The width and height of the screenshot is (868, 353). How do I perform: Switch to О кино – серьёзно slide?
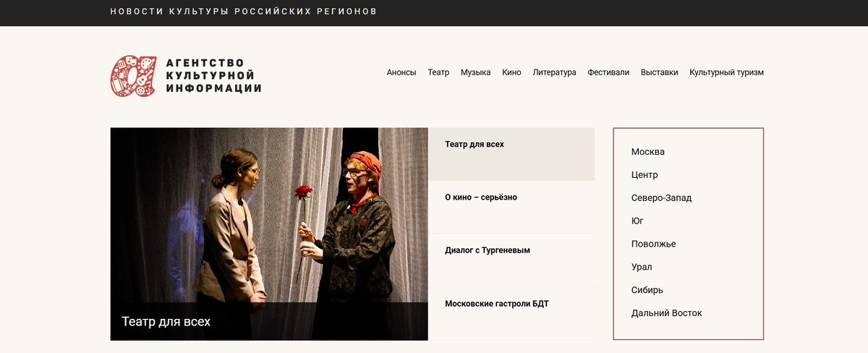point(511,207)
